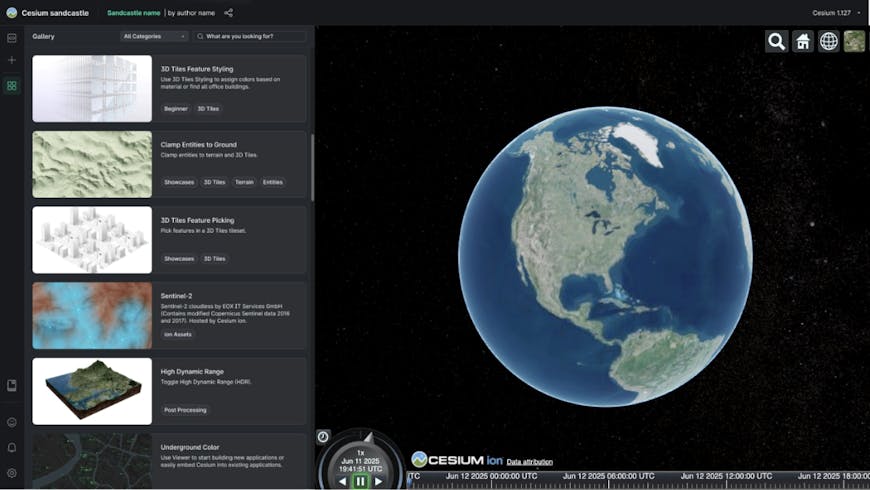
Task: Click the Underground Color title
Action: tap(190, 447)
